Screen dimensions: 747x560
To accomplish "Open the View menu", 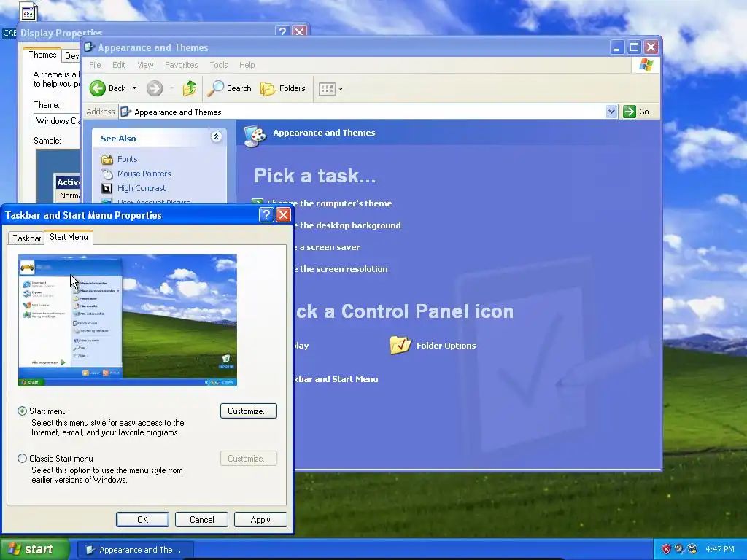I will (x=145, y=65).
